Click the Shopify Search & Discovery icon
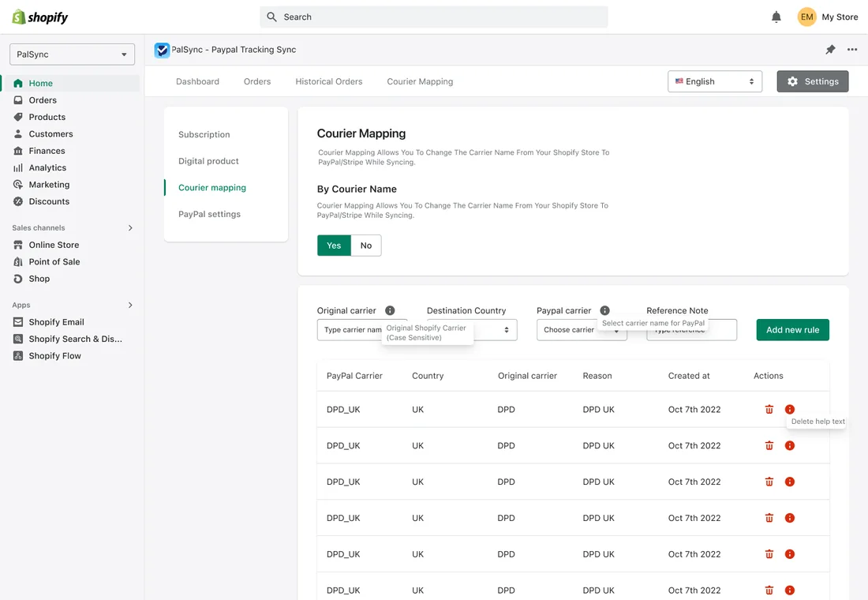The image size is (868, 600). (18, 339)
